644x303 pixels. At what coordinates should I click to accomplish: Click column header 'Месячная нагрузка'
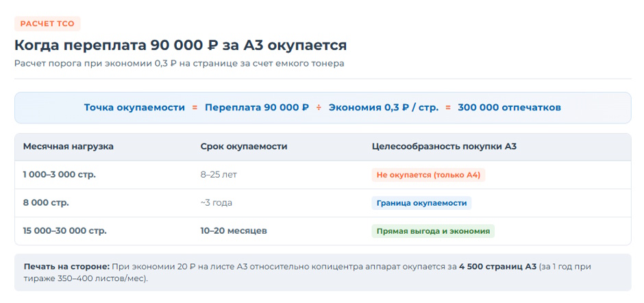click(x=69, y=147)
